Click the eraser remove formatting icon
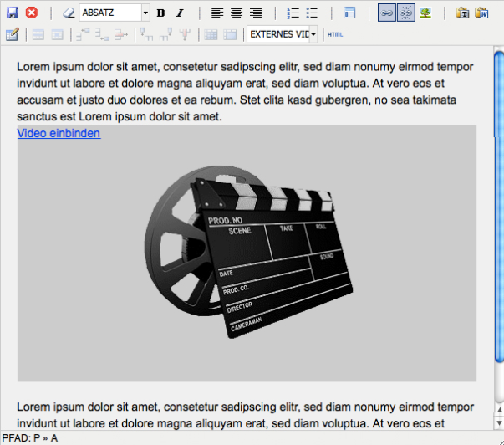Image resolution: width=504 pixels, height=445 pixels. [x=69, y=13]
